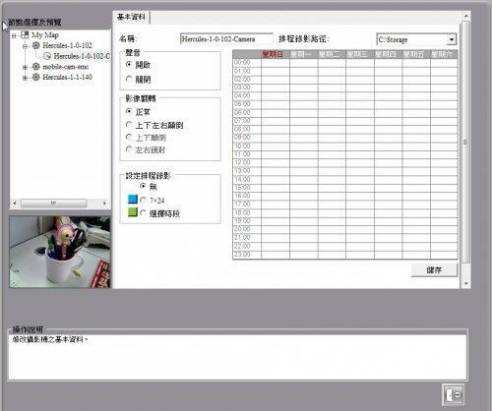492x411 pixels.
Task: Switch to the 基本資料 tab
Action: click(x=131, y=17)
